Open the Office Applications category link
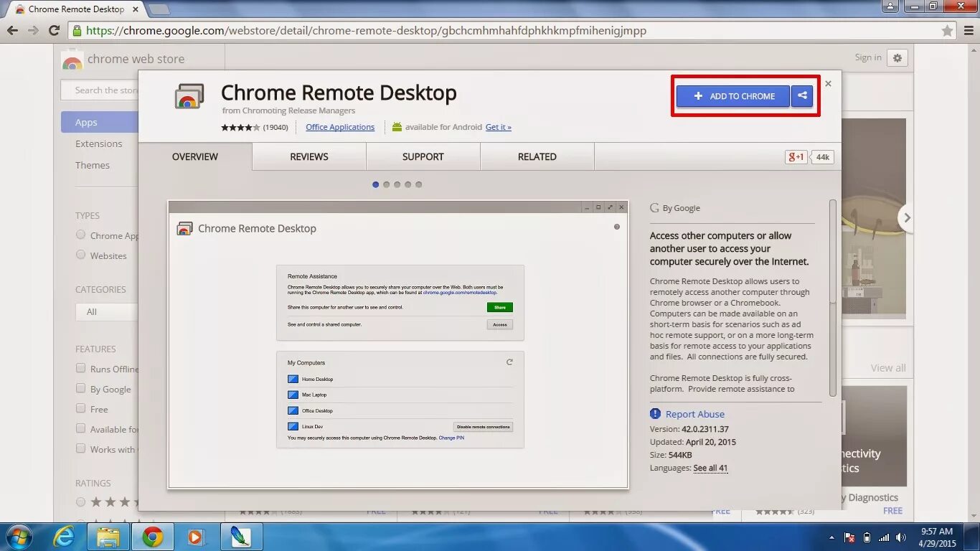This screenshot has width=980, height=551. (340, 127)
